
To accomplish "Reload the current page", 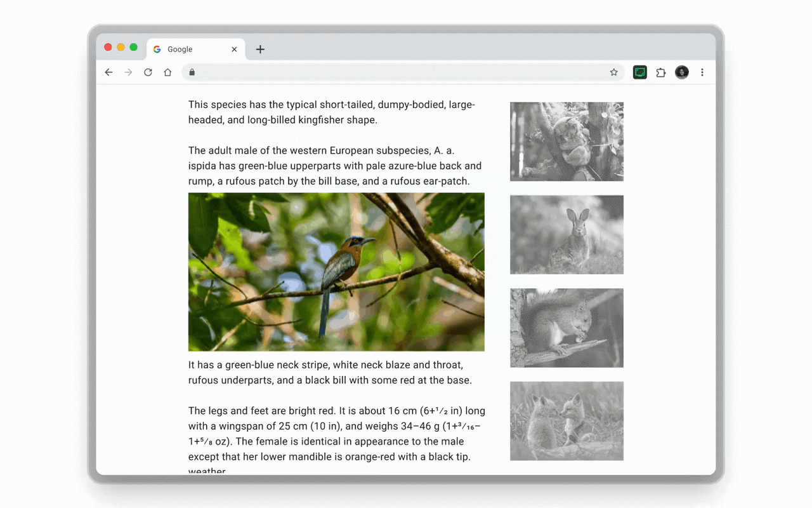I will click(x=148, y=72).
